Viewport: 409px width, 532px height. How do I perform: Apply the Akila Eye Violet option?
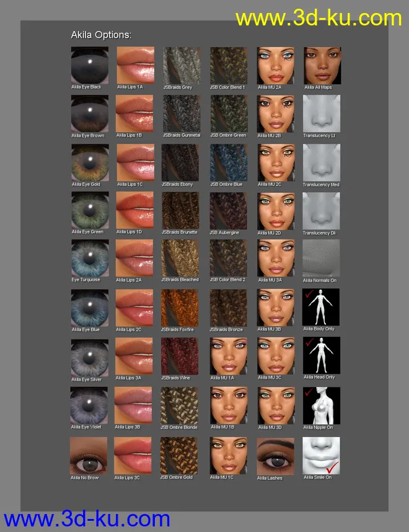89,406
